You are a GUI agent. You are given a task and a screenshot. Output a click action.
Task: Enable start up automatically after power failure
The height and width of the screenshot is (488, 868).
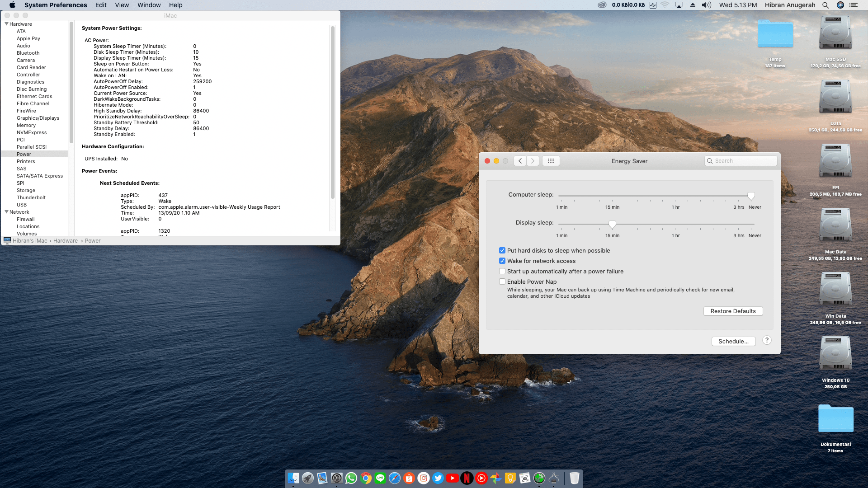502,271
